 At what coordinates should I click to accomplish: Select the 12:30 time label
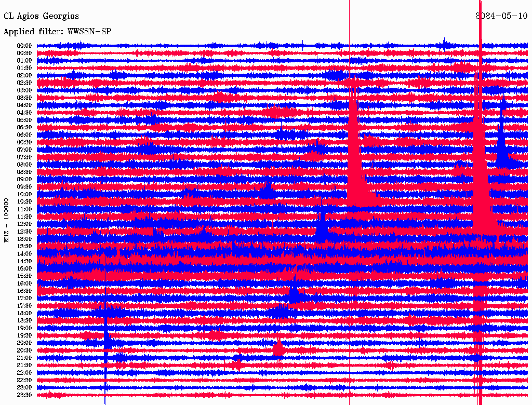click(24, 232)
